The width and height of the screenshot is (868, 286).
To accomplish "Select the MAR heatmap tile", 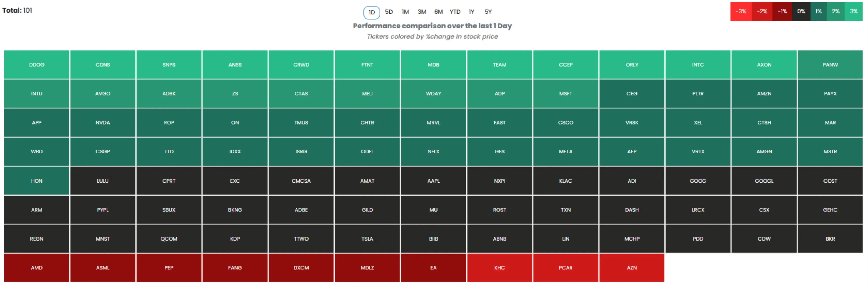I will 830,123.
